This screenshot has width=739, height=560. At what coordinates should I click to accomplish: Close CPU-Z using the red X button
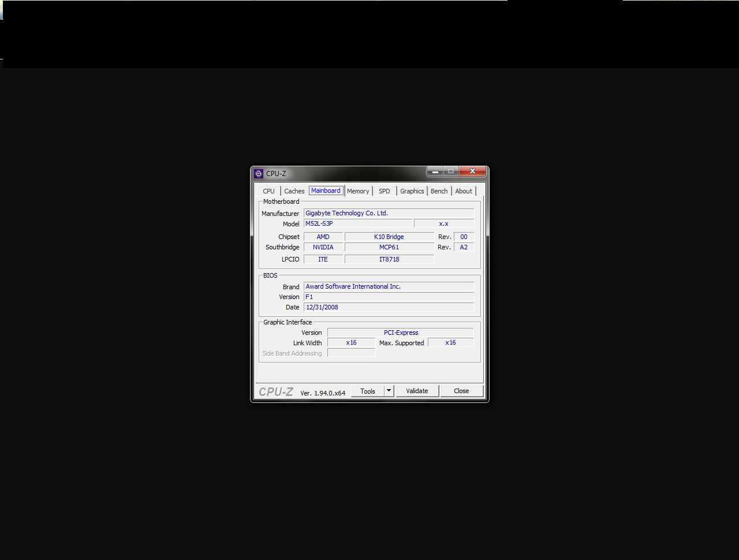pos(472,171)
